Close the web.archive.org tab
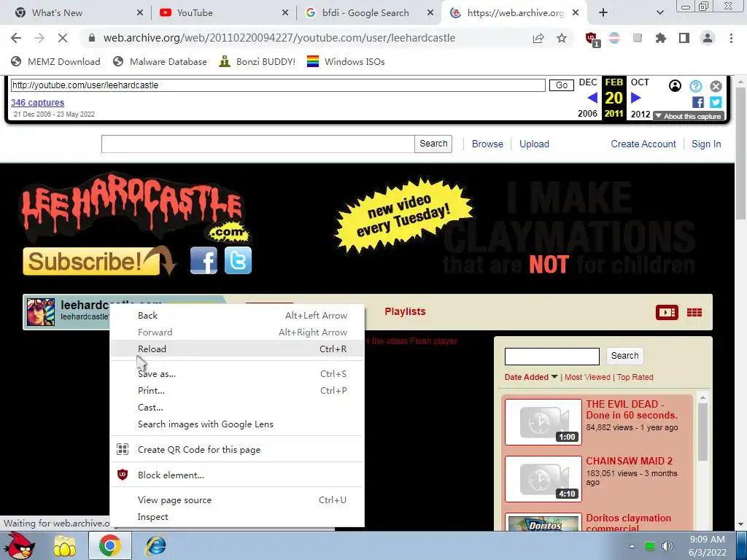 pos(576,13)
